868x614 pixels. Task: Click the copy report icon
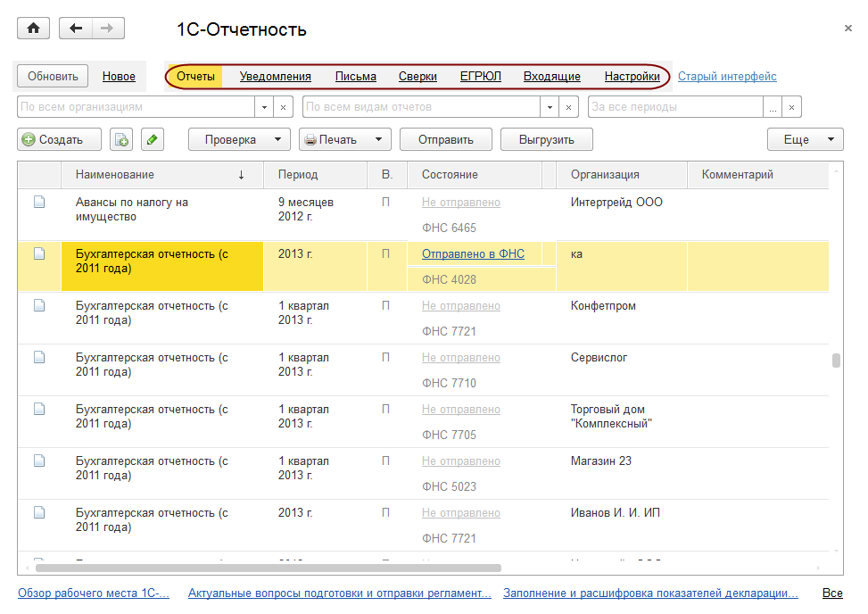pyautogui.click(x=121, y=139)
